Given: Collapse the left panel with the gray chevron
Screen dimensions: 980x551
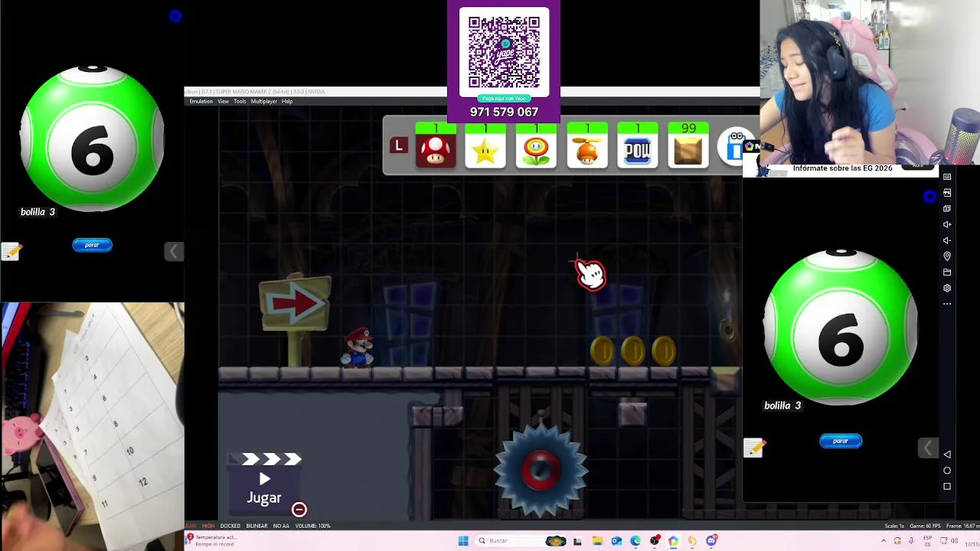Looking at the screenshot, I should pos(173,251).
